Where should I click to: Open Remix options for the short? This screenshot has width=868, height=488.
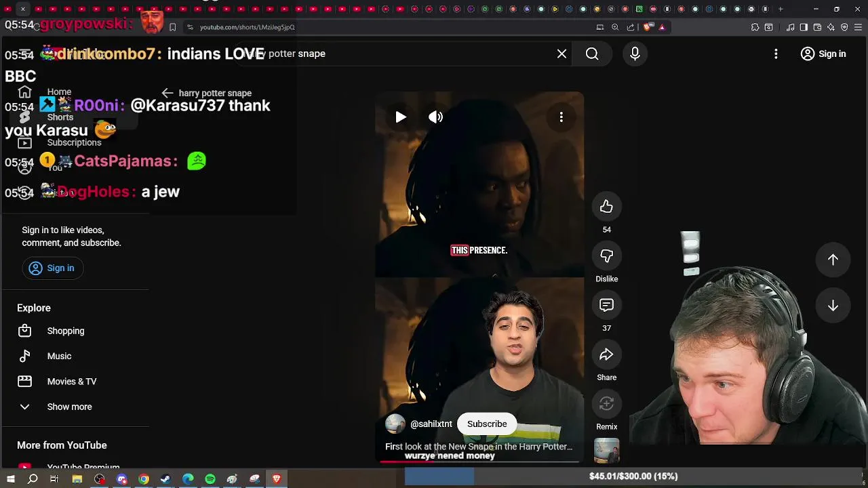coord(606,404)
